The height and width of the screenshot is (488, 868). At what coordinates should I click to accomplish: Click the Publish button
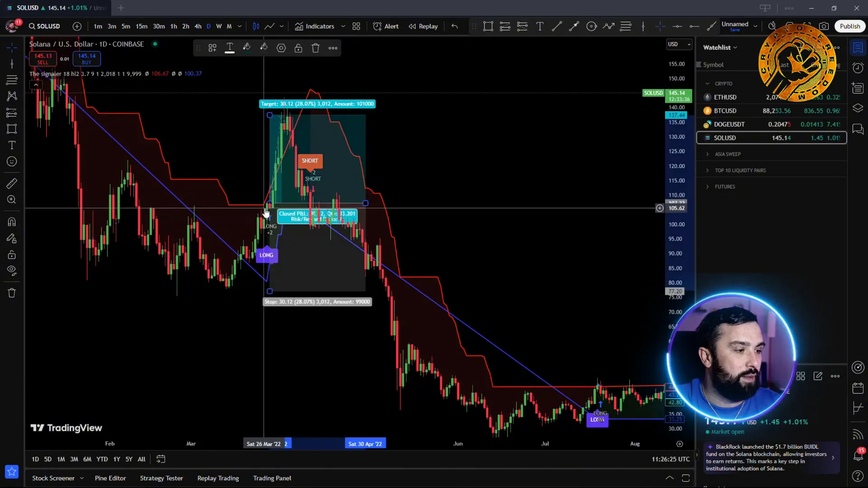click(x=850, y=26)
